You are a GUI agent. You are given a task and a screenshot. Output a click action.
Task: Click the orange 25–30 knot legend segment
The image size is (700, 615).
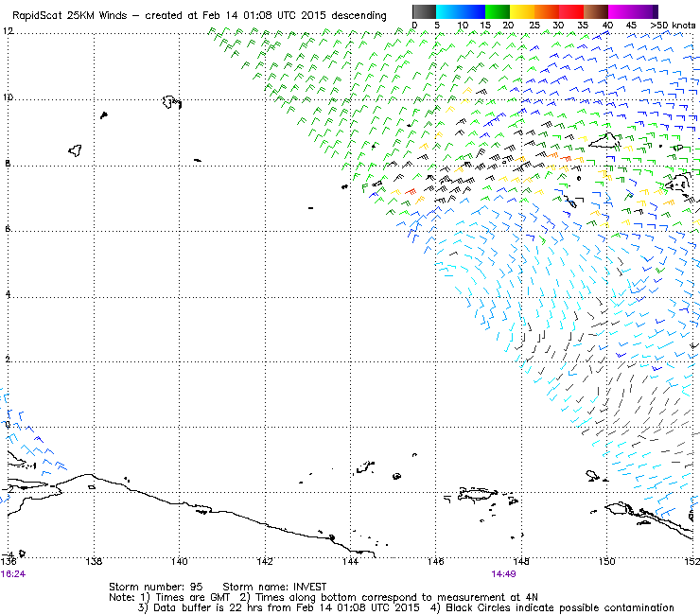click(x=547, y=11)
